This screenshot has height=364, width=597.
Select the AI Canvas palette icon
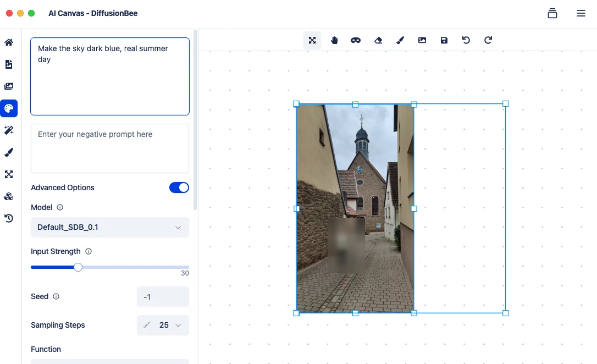[9, 108]
